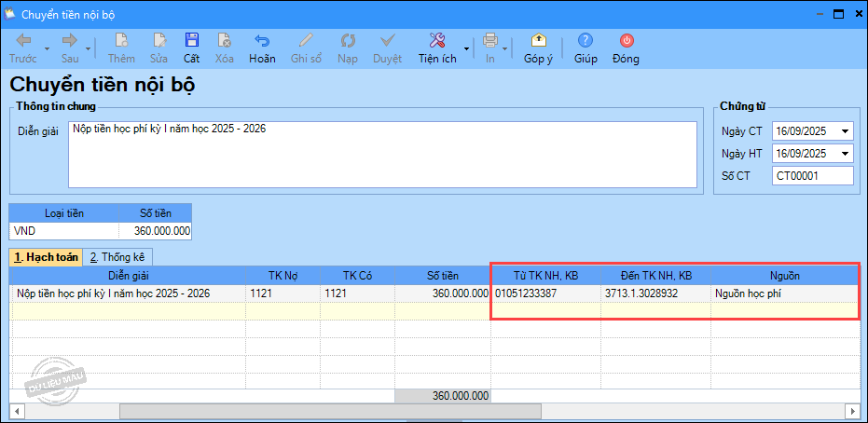The width and height of the screenshot is (868, 423).
Task: Select the Hạch toán tab
Action: pos(45,257)
